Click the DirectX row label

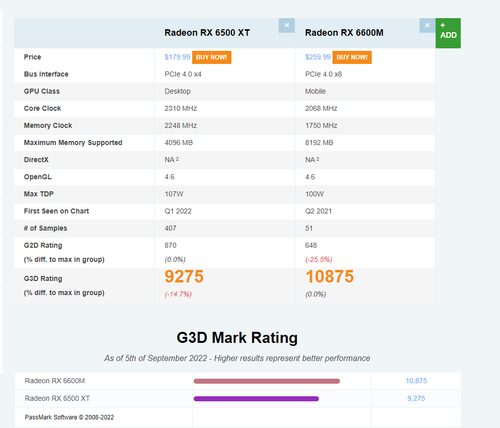pos(36,160)
